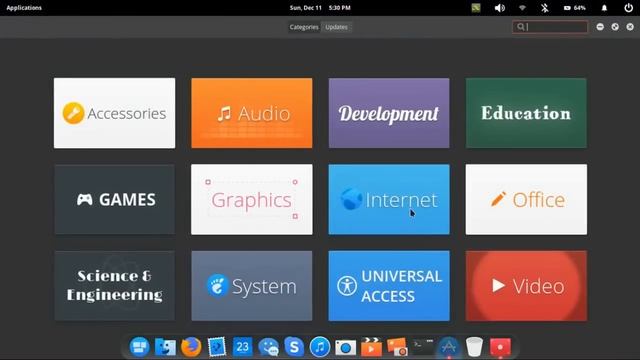
Task: Open the Education category tile
Action: [526, 113]
